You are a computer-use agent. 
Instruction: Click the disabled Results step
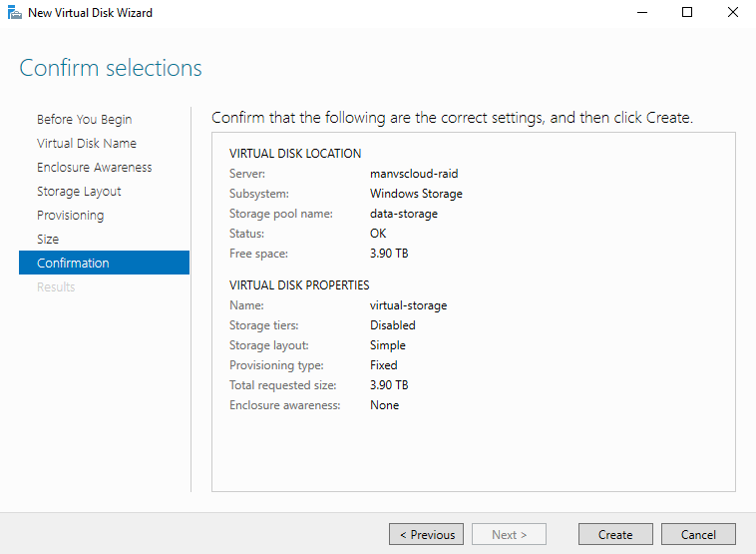(x=56, y=286)
